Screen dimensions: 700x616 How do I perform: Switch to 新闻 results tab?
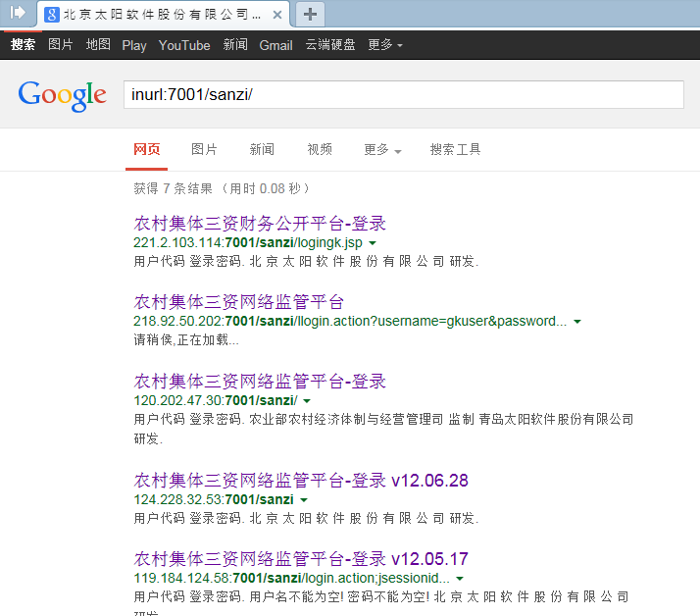[262, 149]
